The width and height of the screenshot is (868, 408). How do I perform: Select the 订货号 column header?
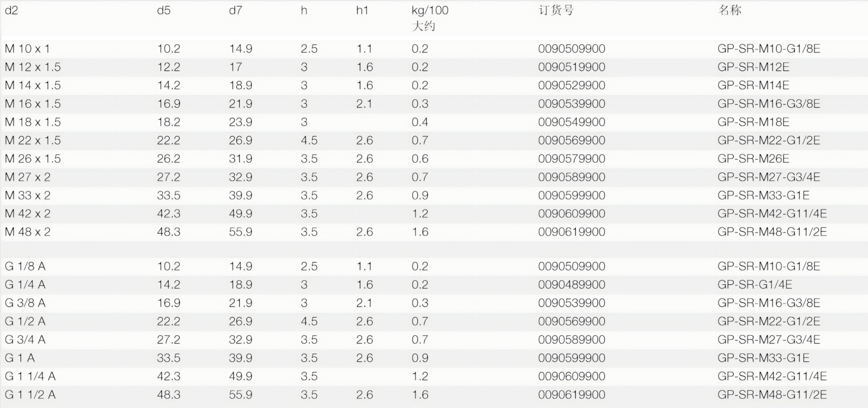point(556,10)
